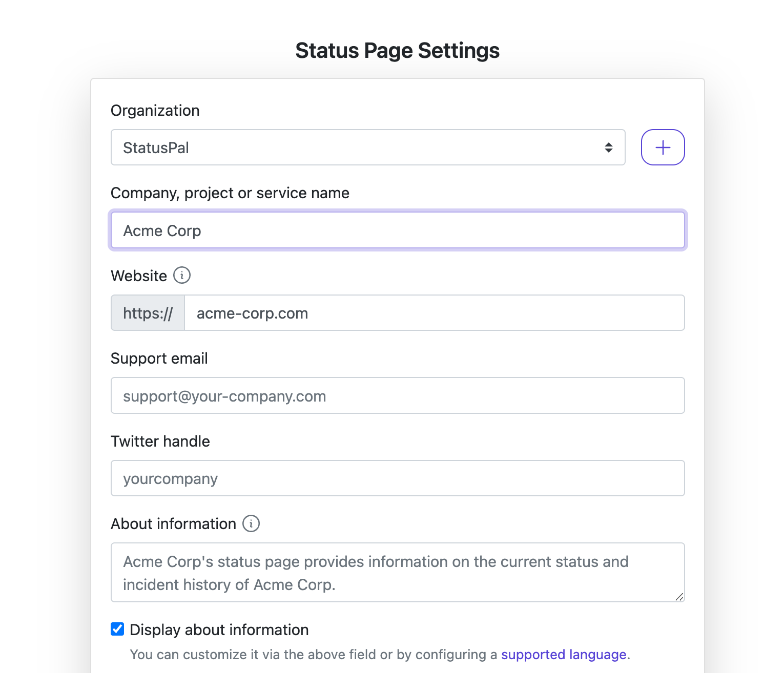The height and width of the screenshot is (673, 784).
Task: Click the Twitter handle label text
Action: click(x=160, y=441)
